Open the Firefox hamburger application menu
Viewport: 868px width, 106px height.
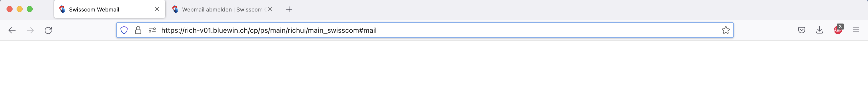[855, 30]
